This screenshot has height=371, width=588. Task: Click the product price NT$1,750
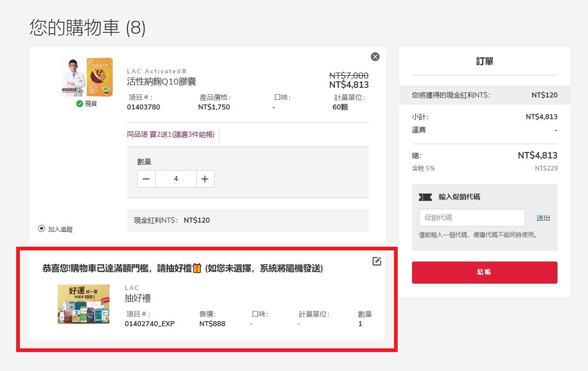tap(214, 107)
